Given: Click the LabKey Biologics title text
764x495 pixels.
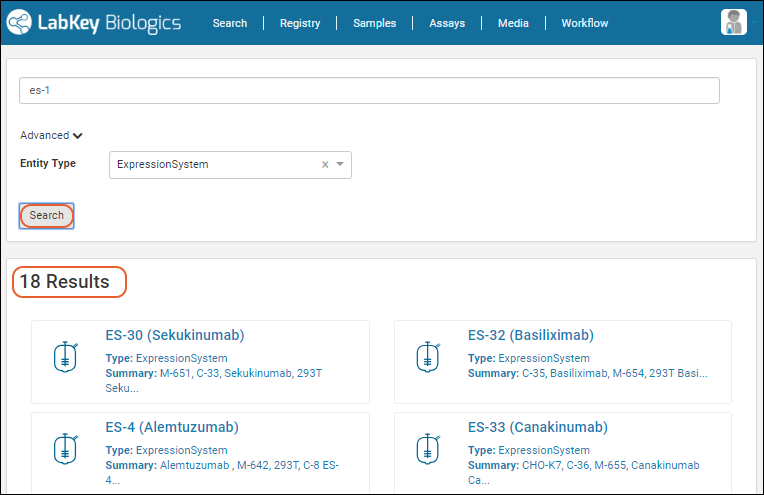Looking at the screenshot, I should click(x=109, y=23).
